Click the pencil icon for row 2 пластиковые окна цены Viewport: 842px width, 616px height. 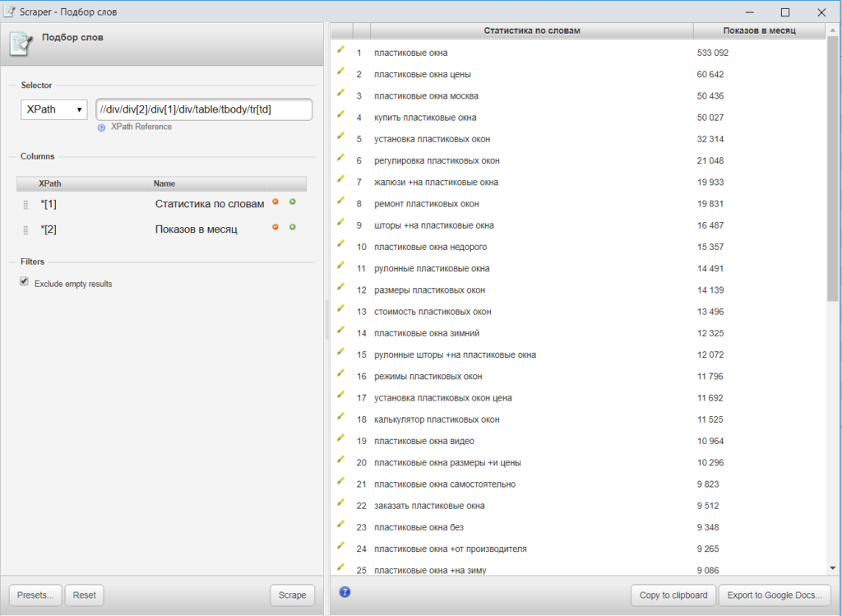340,72
